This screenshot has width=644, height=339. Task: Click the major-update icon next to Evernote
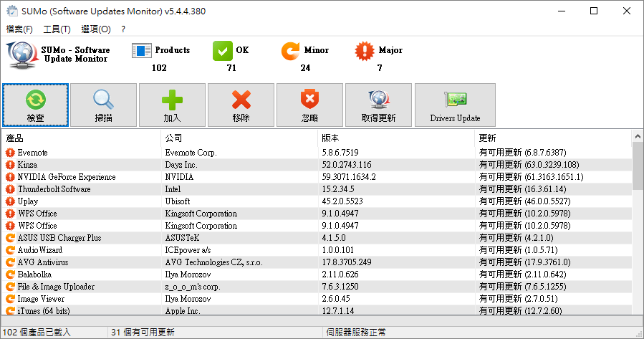click(x=10, y=153)
